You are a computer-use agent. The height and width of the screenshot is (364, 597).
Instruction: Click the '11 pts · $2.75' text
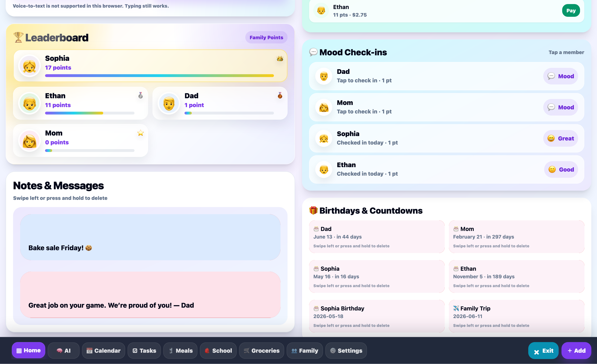(x=350, y=15)
